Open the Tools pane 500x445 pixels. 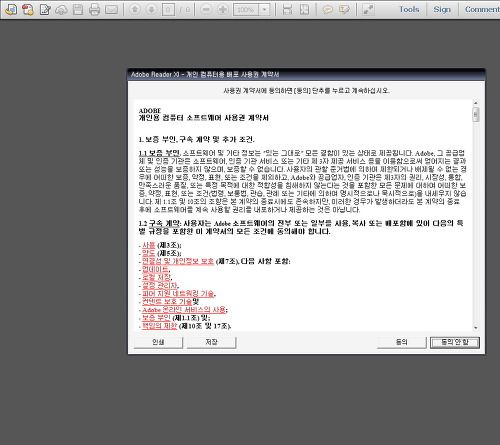point(409,9)
